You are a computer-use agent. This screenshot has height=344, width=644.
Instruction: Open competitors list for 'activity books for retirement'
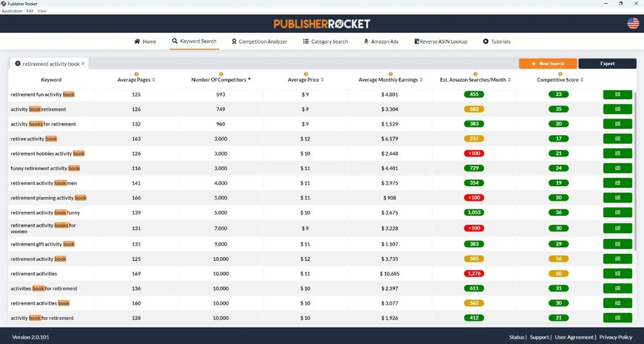tap(618, 124)
